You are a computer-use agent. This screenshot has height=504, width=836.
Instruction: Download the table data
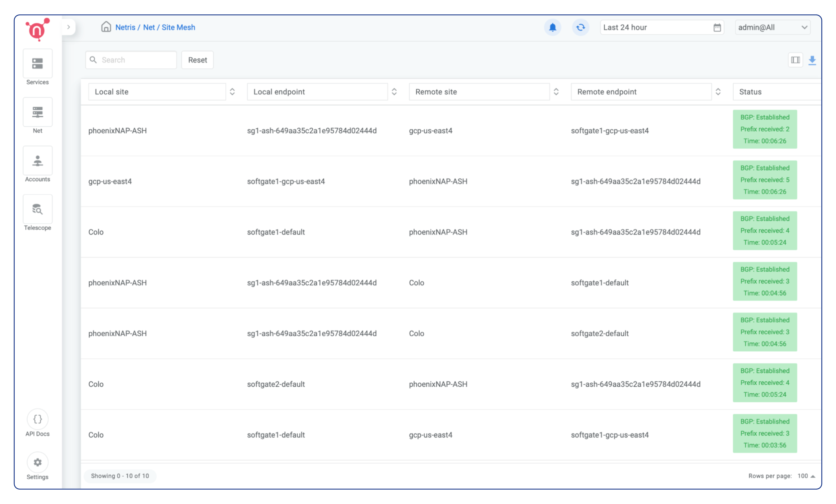813,60
